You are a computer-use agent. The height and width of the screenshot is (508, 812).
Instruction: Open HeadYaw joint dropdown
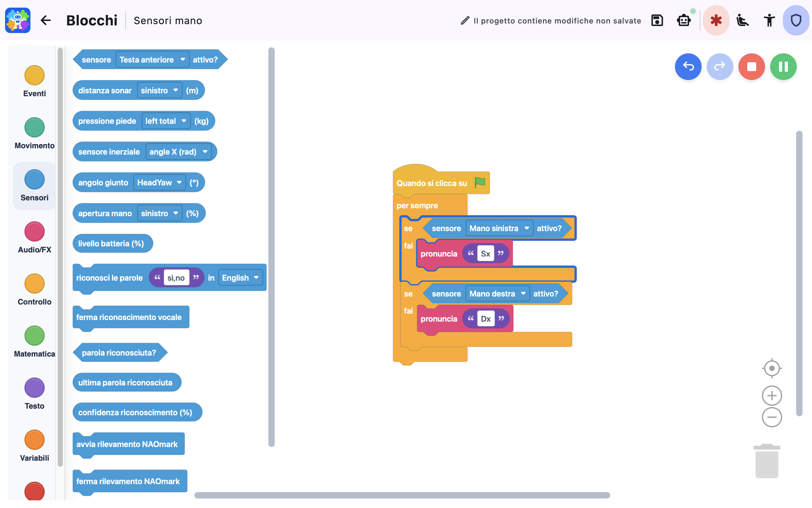(159, 183)
